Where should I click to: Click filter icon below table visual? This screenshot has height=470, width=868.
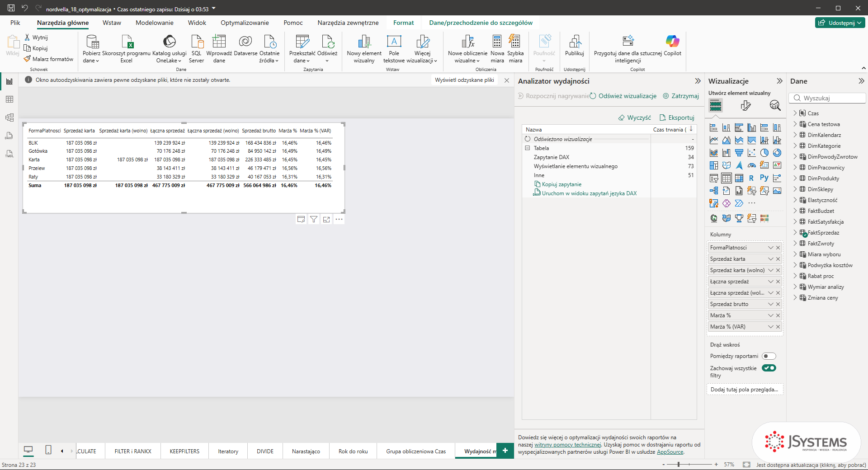click(314, 219)
